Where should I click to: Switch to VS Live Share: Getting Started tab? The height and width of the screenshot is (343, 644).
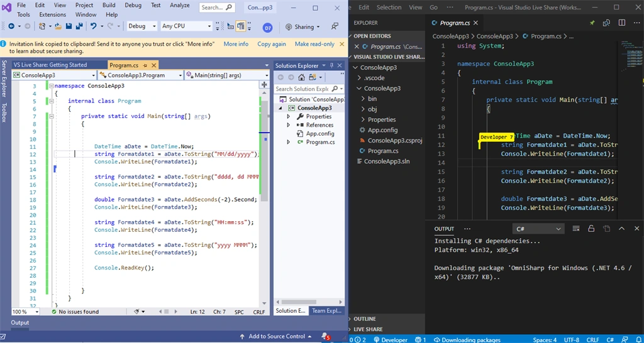50,65
